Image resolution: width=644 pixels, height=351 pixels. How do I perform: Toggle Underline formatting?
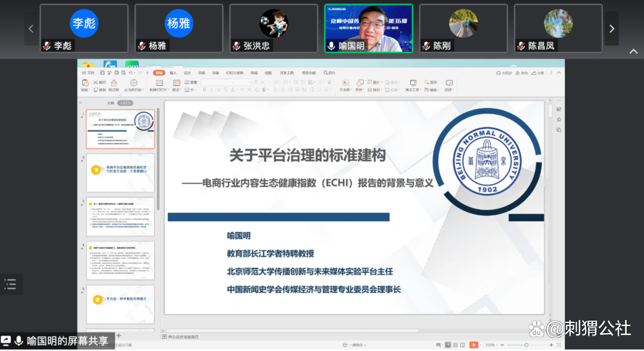point(218,90)
